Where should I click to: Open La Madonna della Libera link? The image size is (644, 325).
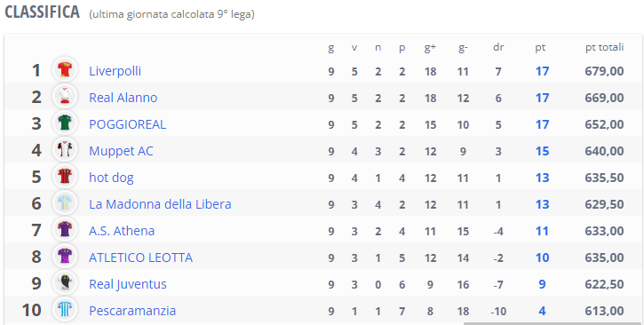160,204
